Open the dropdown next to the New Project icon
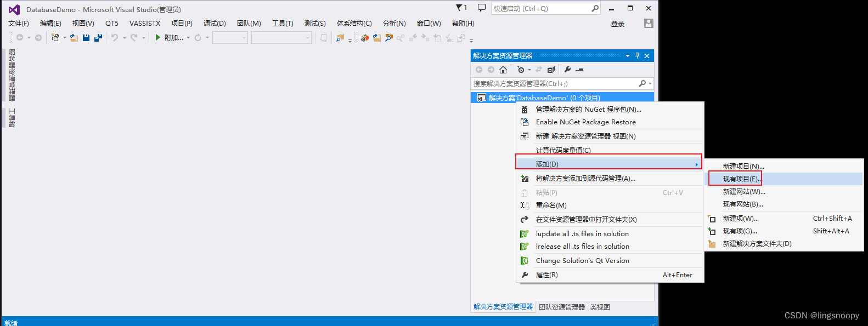Screen dimensions: 868x326 click(64, 38)
